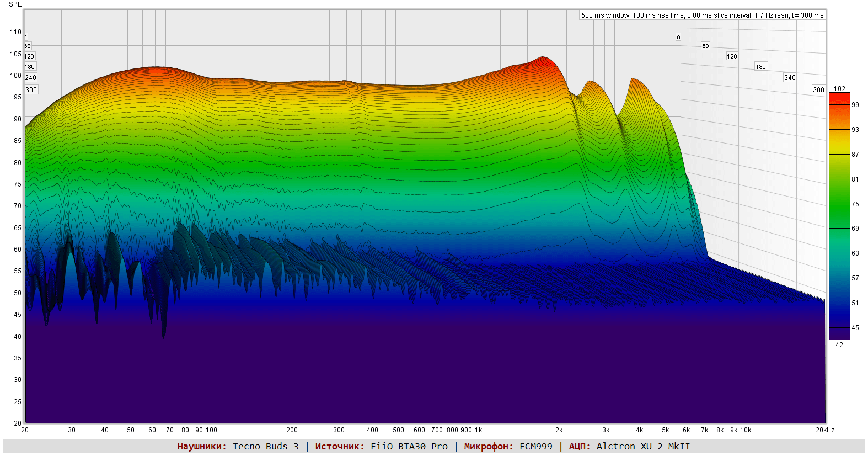Click the SPL axis title
Screen dimensions: 868x456
coord(15,4)
